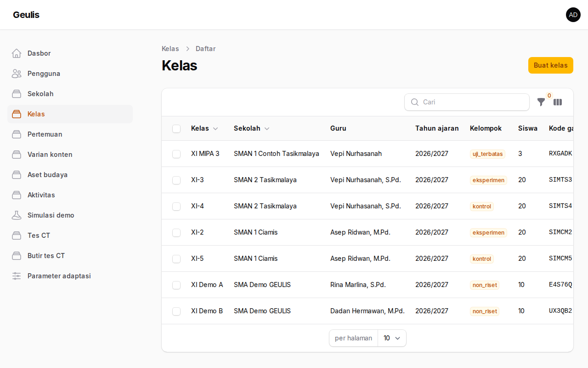The height and width of the screenshot is (368, 588).
Task: Open the AD user avatar menu
Action: (x=573, y=15)
